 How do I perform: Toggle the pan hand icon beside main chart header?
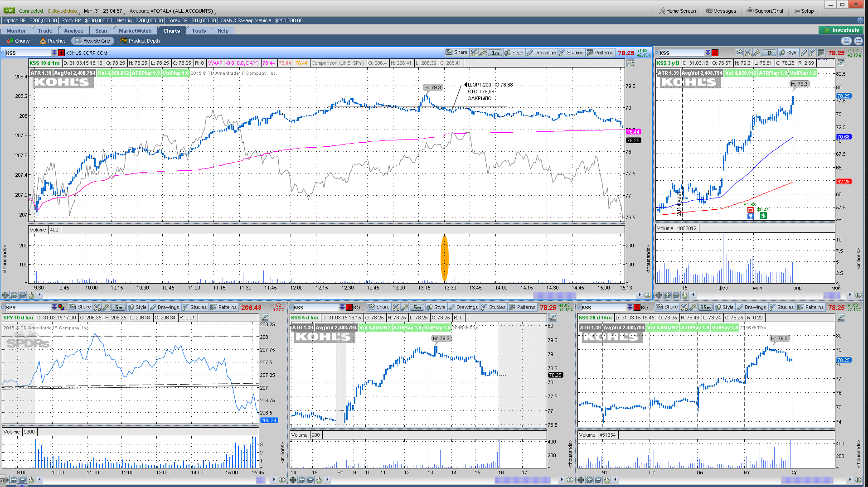click(630, 63)
